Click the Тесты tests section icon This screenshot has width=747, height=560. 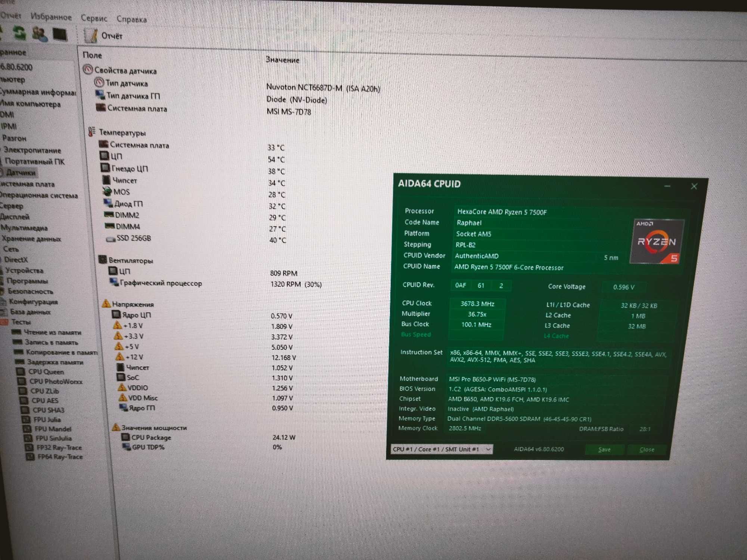[6, 322]
